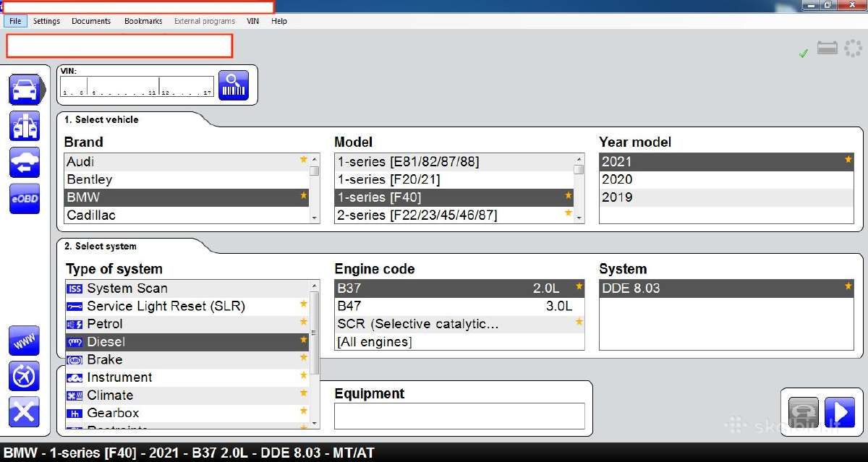The height and width of the screenshot is (462, 868).
Task: Open the Settings menu
Action: click(46, 21)
